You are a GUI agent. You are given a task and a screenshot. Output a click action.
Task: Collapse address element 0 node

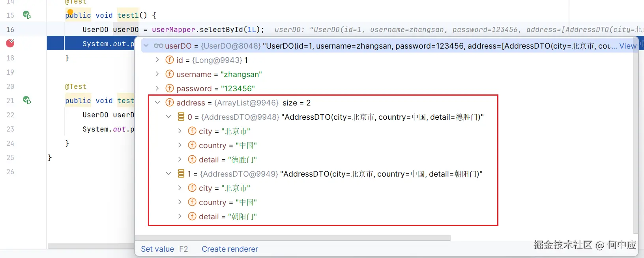tap(168, 117)
